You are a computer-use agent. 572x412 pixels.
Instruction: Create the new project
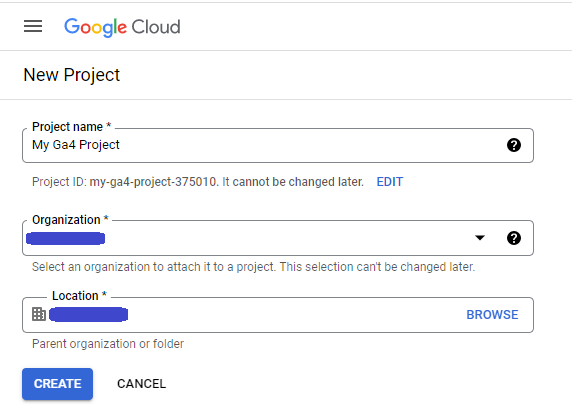point(57,384)
